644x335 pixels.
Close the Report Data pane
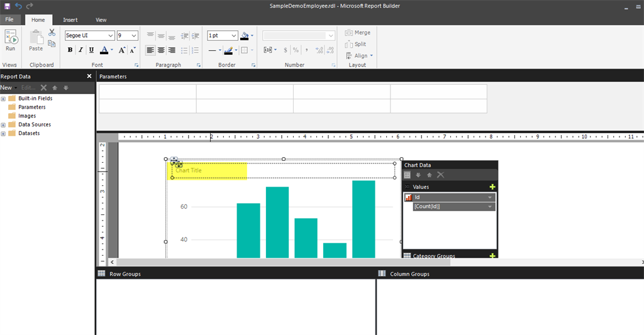click(x=89, y=76)
